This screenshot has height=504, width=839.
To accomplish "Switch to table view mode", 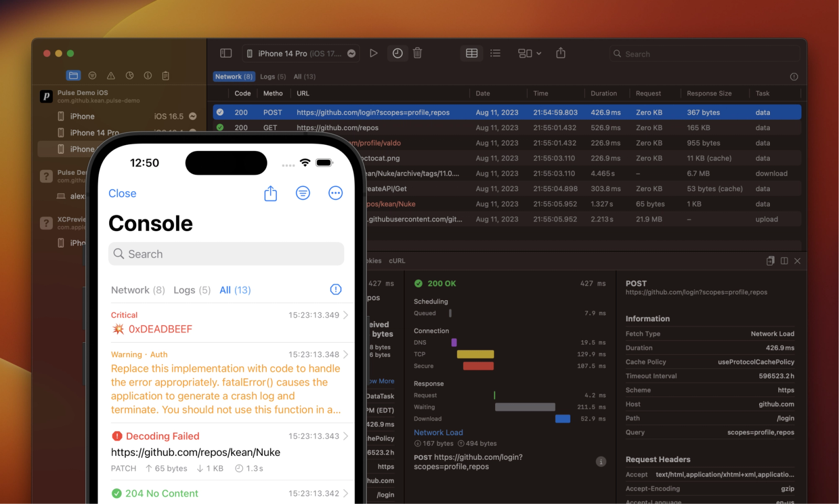I will click(471, 53).
